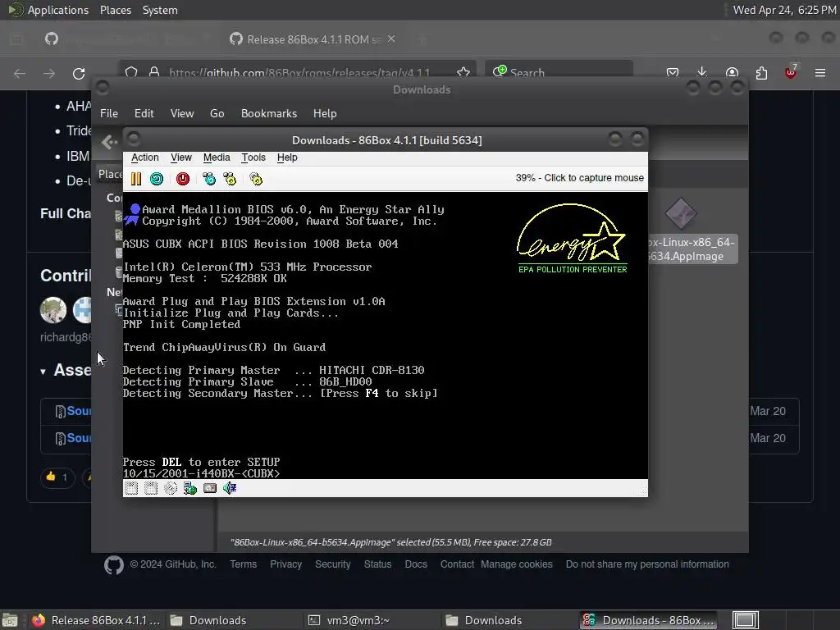Click the CD-ROM status bar icon
Image resolution: width=840 pixels, height=630 pixels.
pos(171,488)
